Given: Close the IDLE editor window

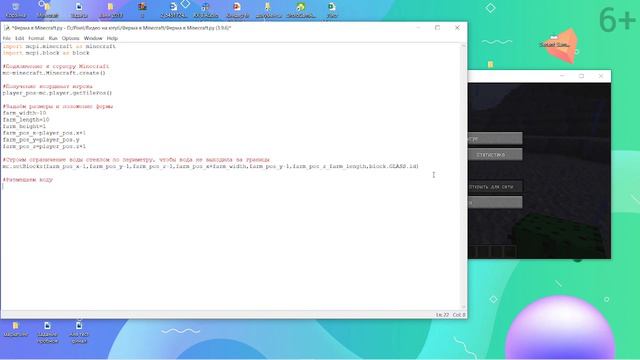Looking at the screenshot, I should pos(457,27).
